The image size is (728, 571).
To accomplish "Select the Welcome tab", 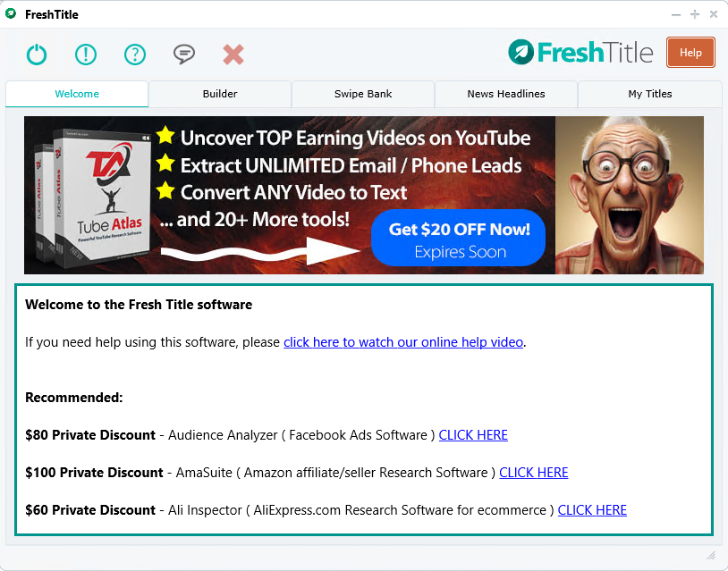I will pyautogui.click(x=77, y=94).
